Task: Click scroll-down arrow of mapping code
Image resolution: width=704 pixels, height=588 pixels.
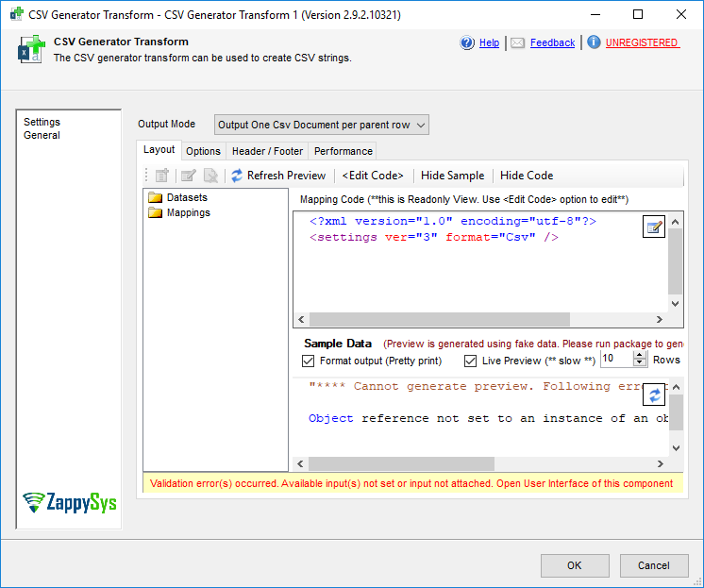Action: click(x=675, y=304)
